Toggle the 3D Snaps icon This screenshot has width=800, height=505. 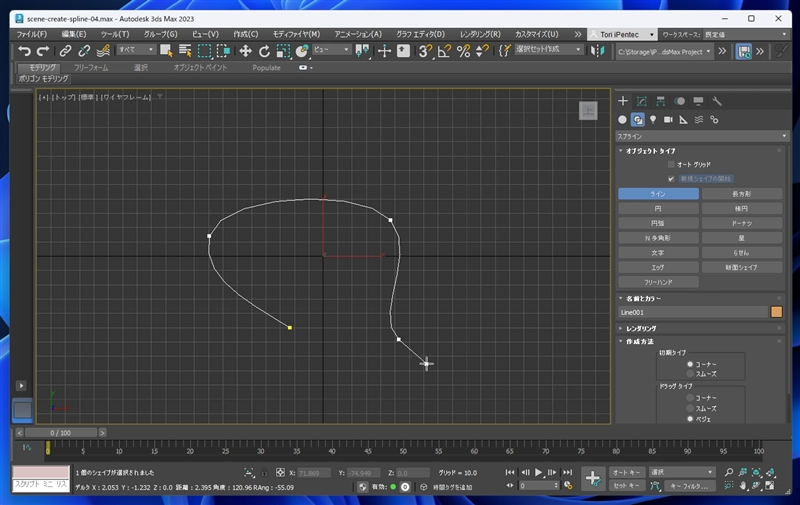coord(424,50)
